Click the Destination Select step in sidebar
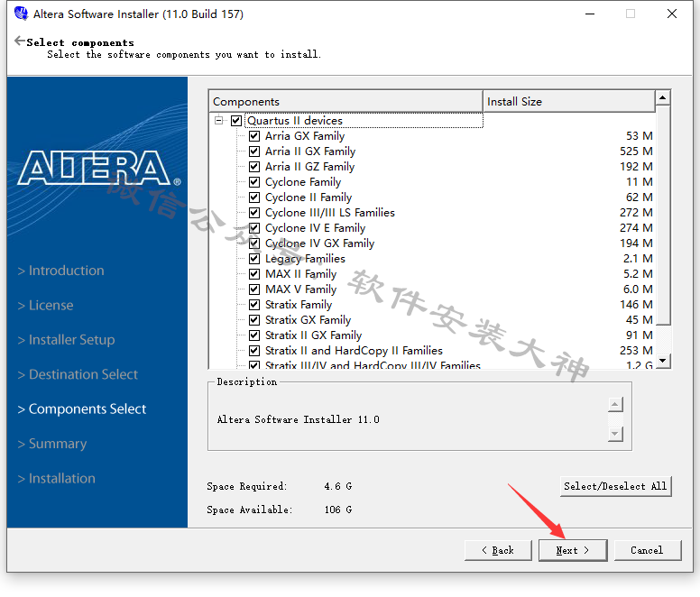Viewport: 700px width, 597px height. (x=78, y=374)
